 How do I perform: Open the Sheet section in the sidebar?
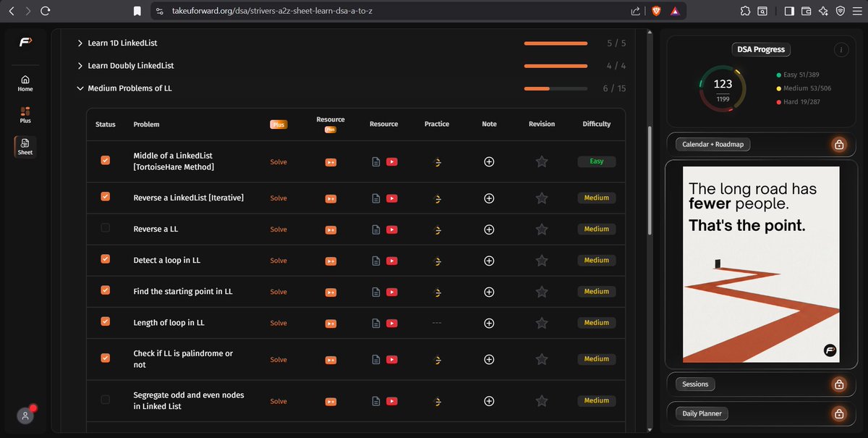pyautogui.click(x=25, y=146)
